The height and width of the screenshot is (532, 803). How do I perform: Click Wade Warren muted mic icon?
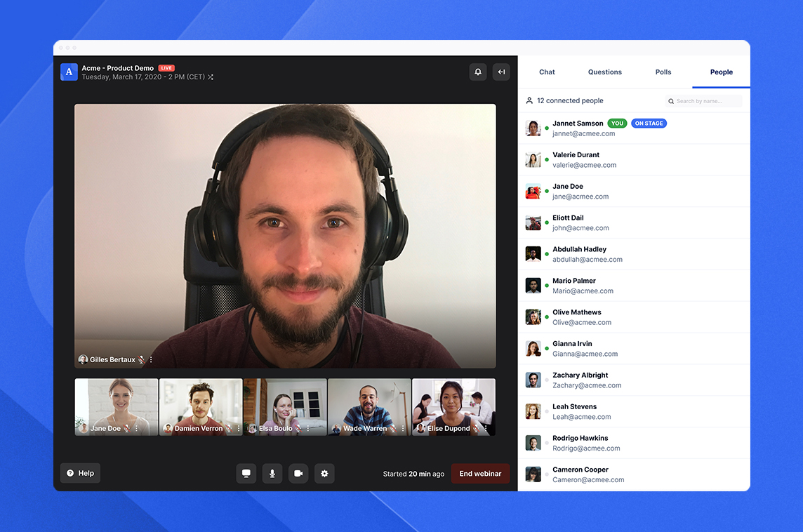tap(393, 429)
